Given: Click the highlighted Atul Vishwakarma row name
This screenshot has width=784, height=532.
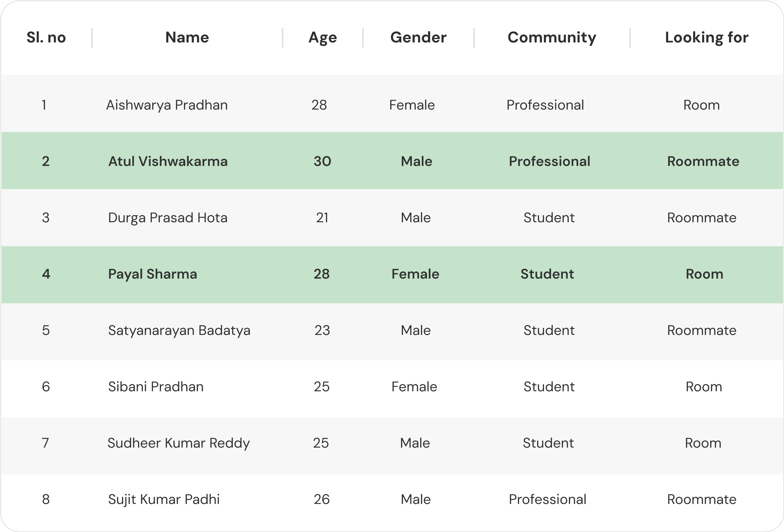Looking at the screenshot, I should click(168, 162).
